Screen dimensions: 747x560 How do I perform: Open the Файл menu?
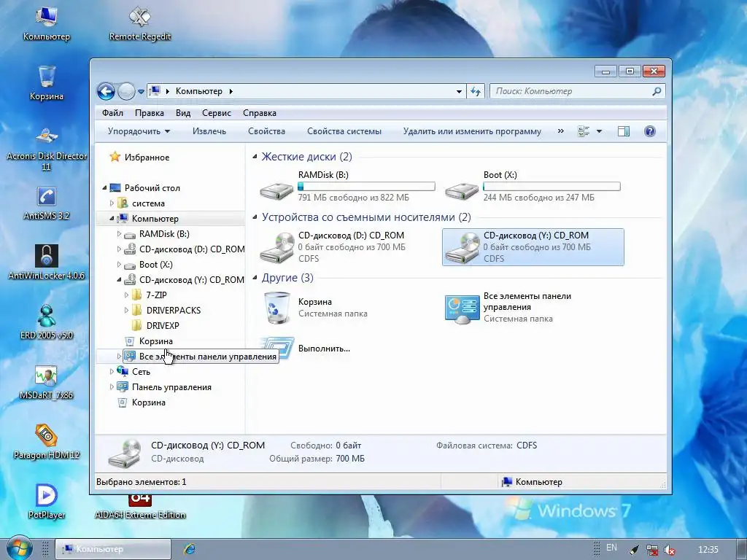pyautogui.click(x=112, y=113)
